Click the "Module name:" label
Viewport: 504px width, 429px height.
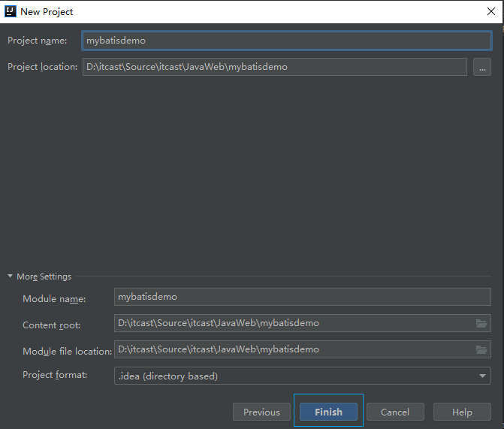54,299
